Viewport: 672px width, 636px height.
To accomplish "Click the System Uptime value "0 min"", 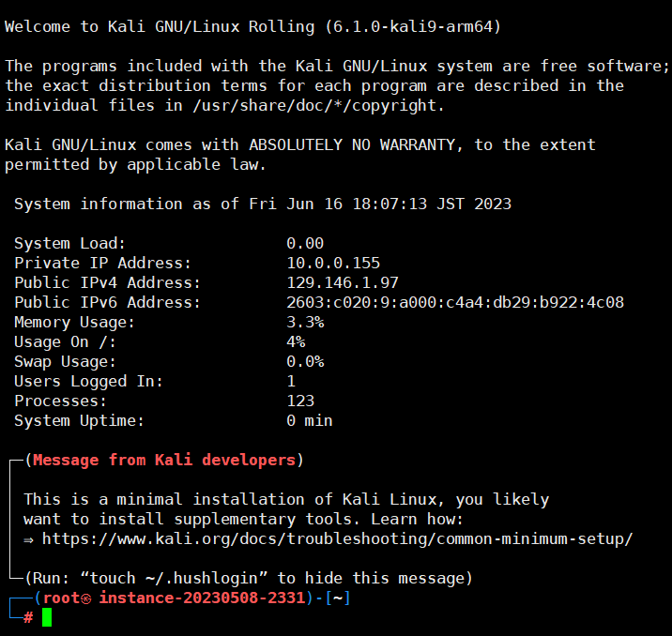I will coord(309,420).
